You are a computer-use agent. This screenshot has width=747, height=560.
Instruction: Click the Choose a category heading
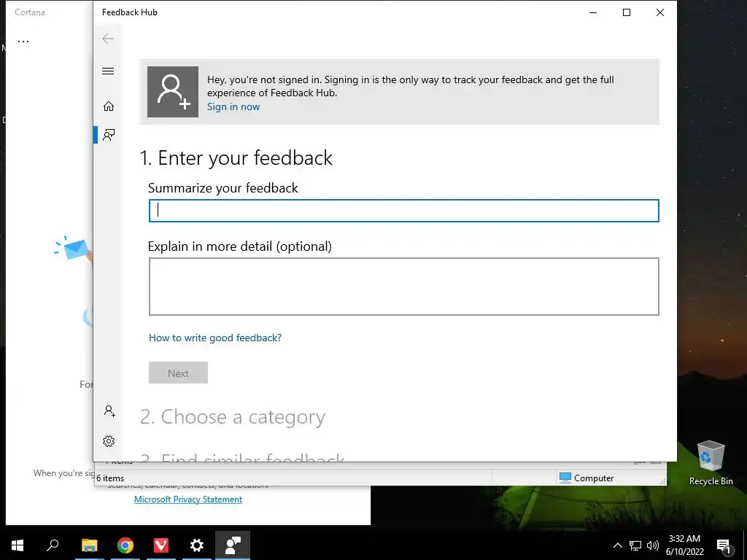[x=233, y=416]
